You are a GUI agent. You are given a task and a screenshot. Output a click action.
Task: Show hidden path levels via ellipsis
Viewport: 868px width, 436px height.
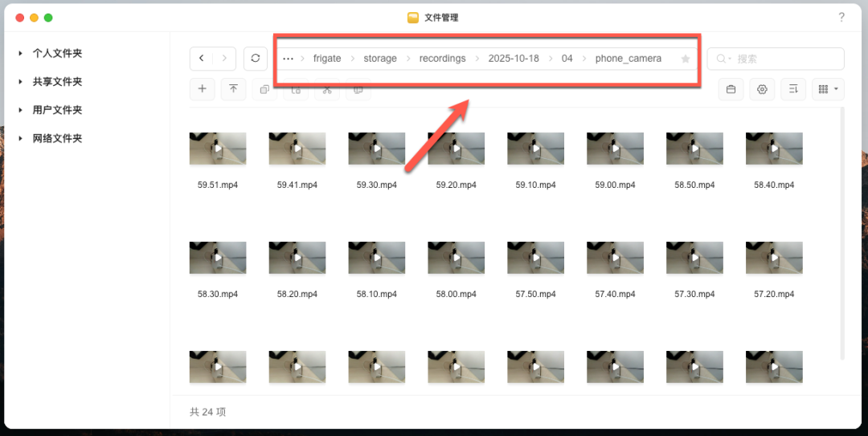point(288,59)
